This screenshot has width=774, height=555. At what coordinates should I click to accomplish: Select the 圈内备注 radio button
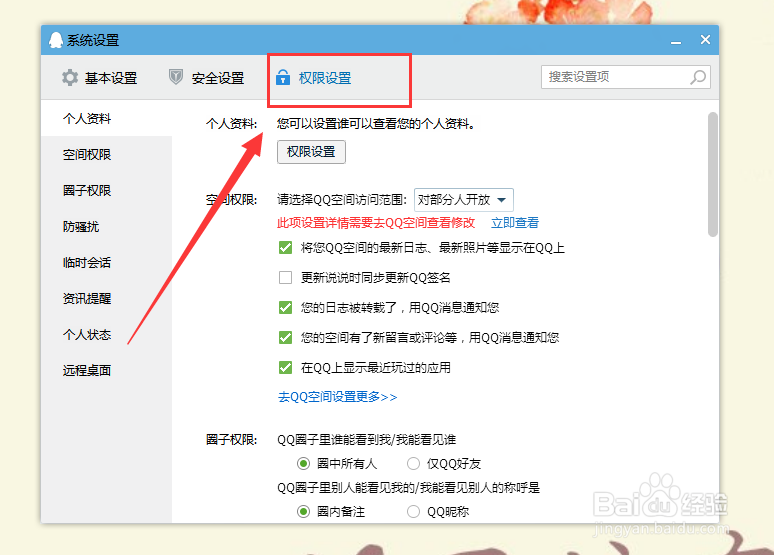[x=303, y=512]
